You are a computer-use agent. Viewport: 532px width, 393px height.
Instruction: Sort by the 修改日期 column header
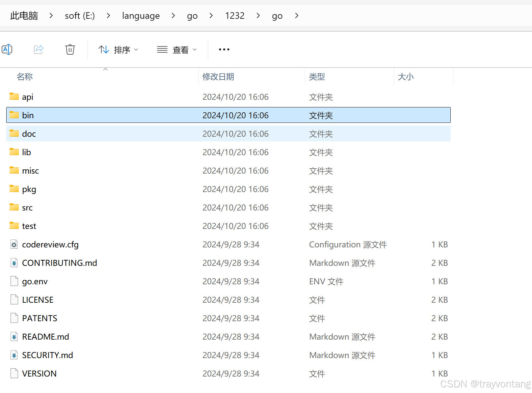pyautogui.click(x=218, y=77)
